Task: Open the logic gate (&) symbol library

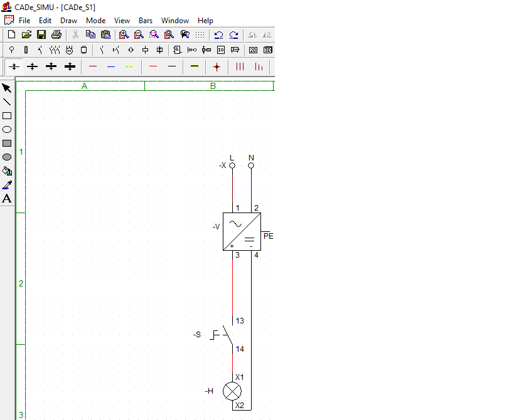Action: click(x=177, y=50)
